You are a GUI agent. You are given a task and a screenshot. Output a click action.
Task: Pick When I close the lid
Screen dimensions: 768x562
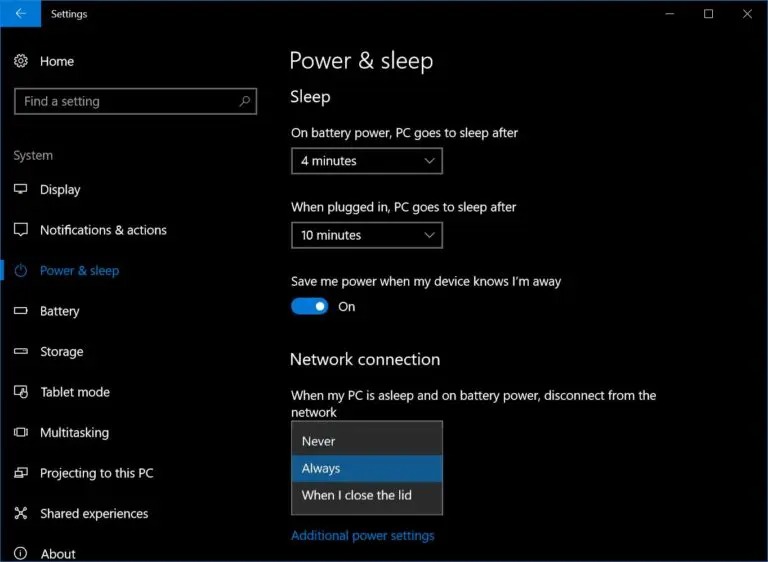pyautogui.click(x=367, y=495)
